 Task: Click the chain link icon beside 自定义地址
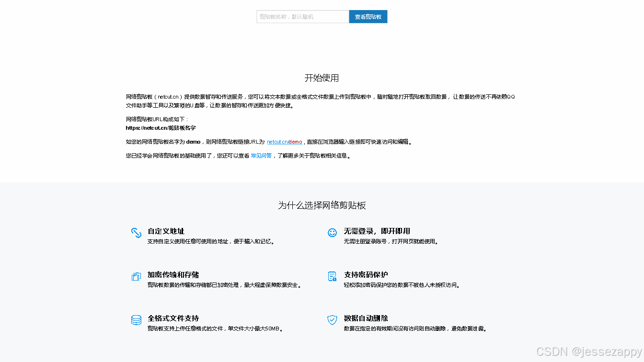136,233
